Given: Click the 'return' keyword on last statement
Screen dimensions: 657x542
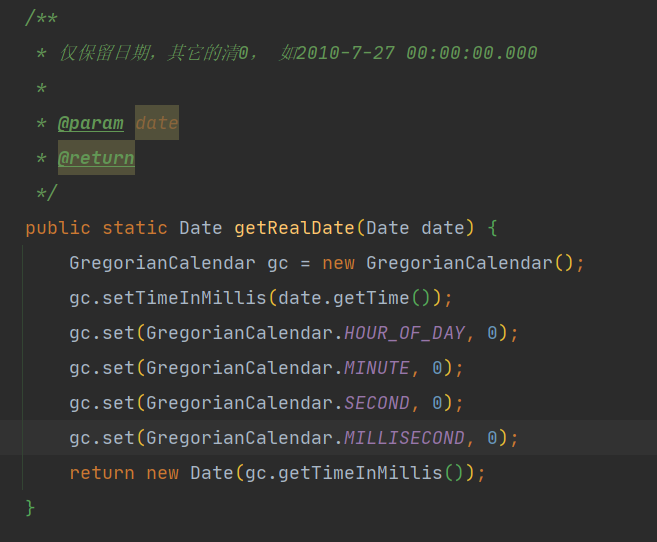Looking at the screenshot, I should coord(102,473).
